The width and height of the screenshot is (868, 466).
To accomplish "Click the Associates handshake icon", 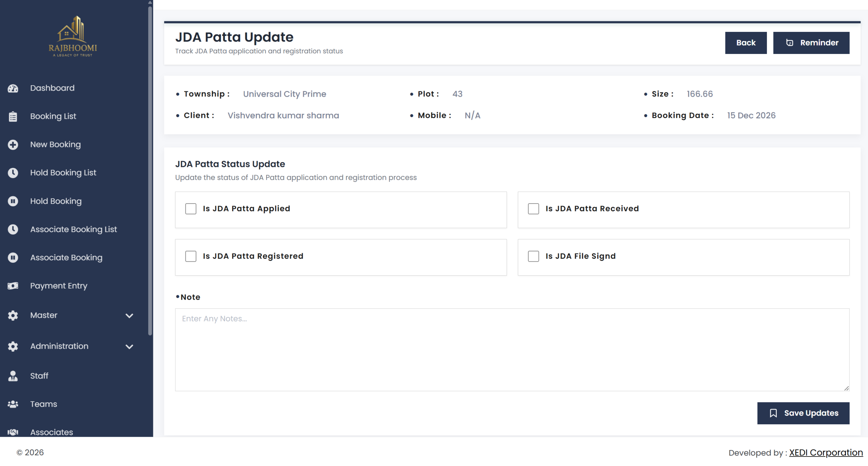I will point(13,432).
